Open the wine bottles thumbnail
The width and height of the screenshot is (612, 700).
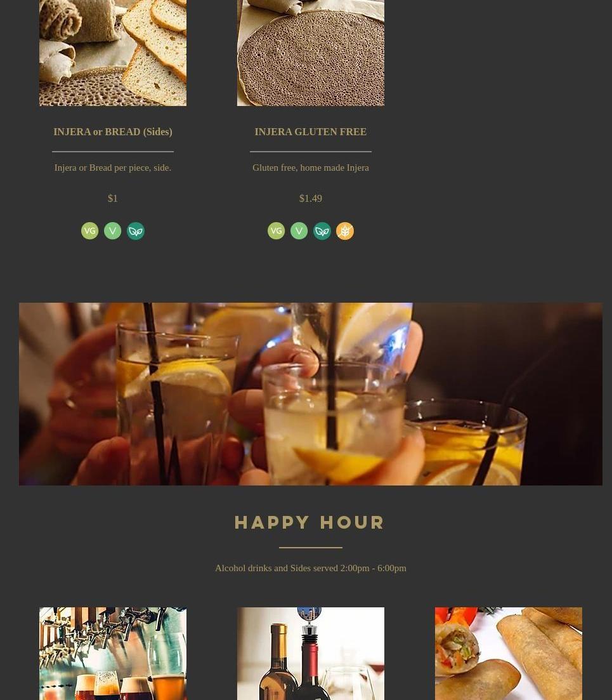point(311,654)
